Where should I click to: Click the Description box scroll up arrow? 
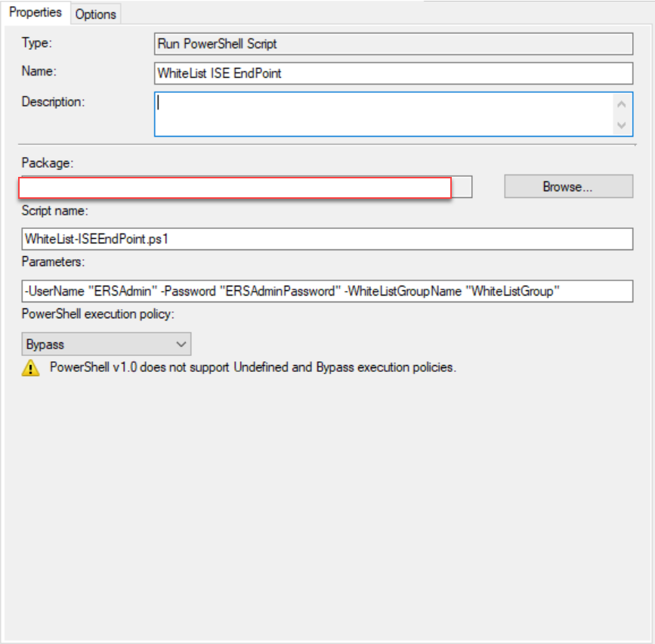click(x=622, y=104)
